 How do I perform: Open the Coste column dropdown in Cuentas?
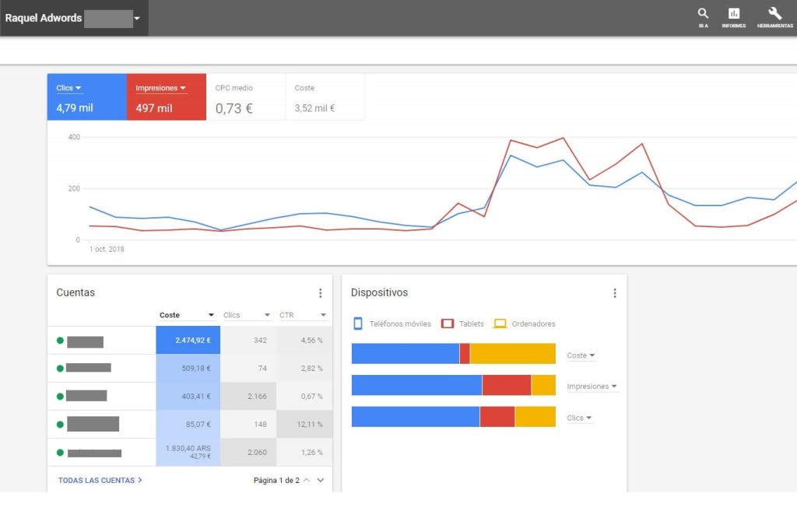coord(211,315)
